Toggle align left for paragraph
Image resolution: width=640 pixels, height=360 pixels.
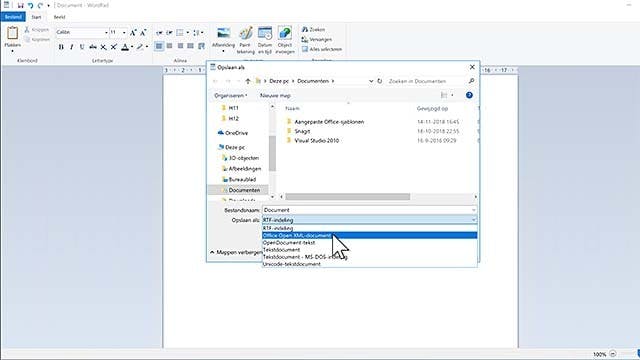tap(159, 46)
